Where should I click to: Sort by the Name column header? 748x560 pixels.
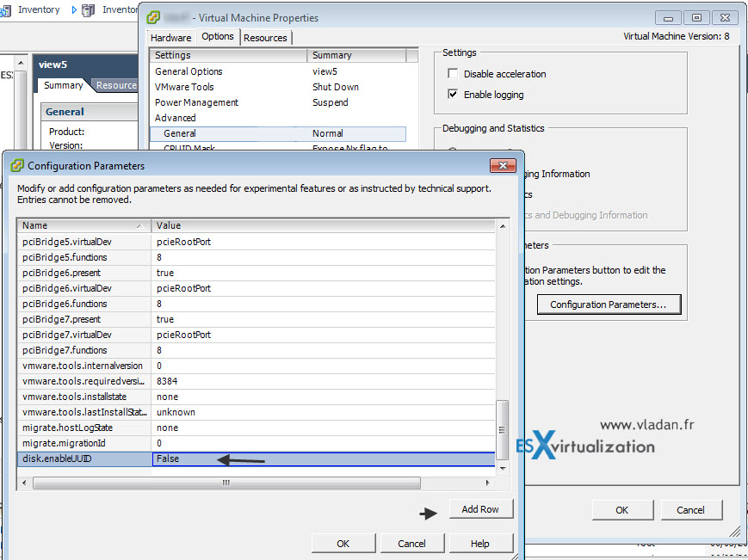pos(84,225)
